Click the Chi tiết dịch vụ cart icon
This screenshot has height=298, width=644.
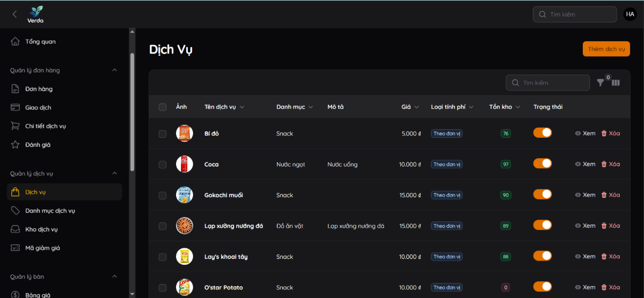point(15,126)
